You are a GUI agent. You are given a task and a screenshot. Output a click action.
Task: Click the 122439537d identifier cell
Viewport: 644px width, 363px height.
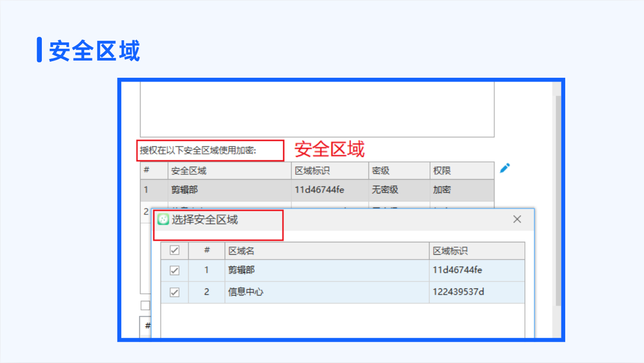pyautogui.click(x=458, y=292)
